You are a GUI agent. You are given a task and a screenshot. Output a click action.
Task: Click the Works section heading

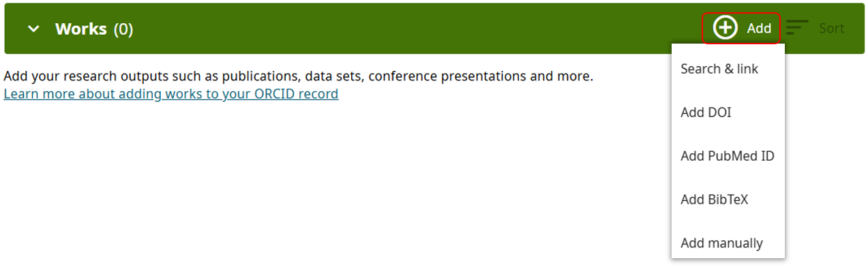(x=81, y=29)
